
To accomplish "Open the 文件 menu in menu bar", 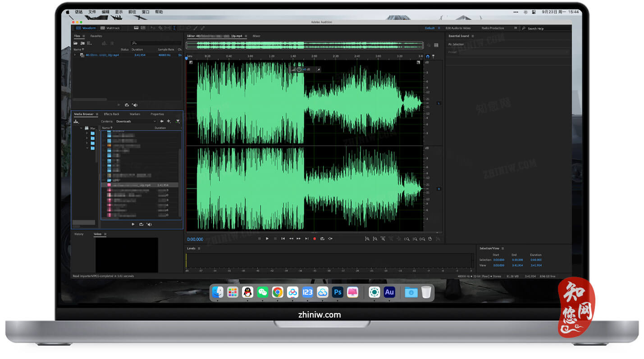I will pos(92,12).
